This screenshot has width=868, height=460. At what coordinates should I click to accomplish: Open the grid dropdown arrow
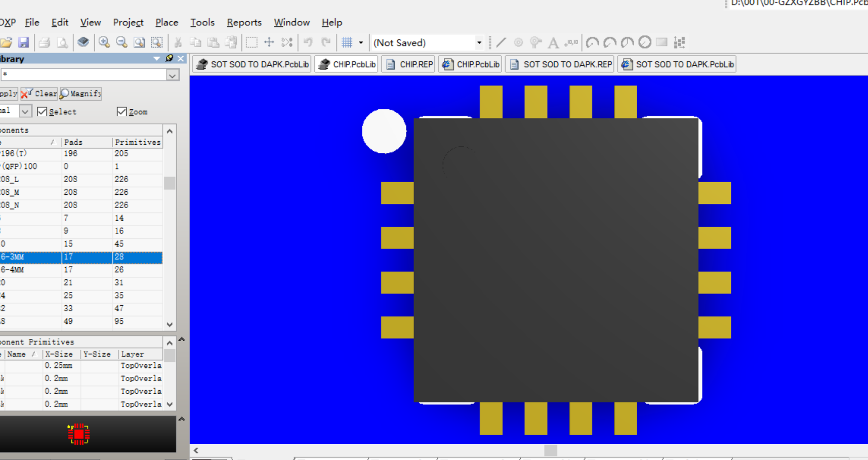361,43
